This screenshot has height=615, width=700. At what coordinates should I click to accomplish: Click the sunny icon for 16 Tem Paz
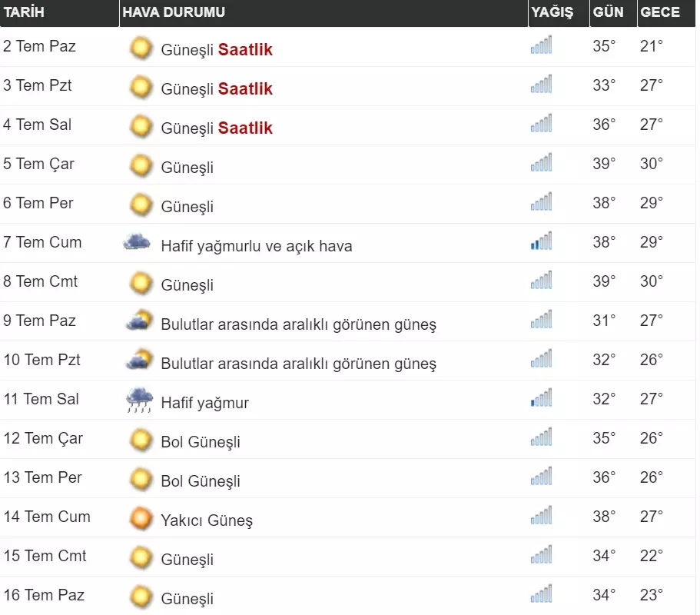pyautogui.click(x=141, y=597)
